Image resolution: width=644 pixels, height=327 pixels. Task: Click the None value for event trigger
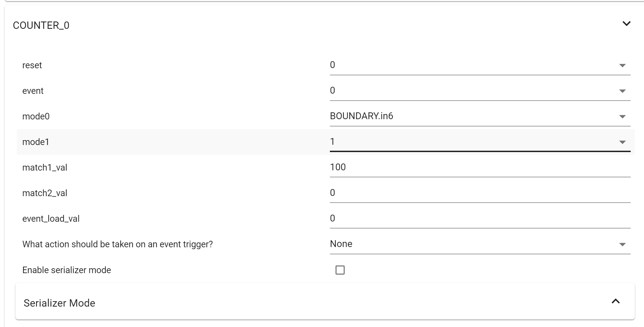click(x=341, y=244)
